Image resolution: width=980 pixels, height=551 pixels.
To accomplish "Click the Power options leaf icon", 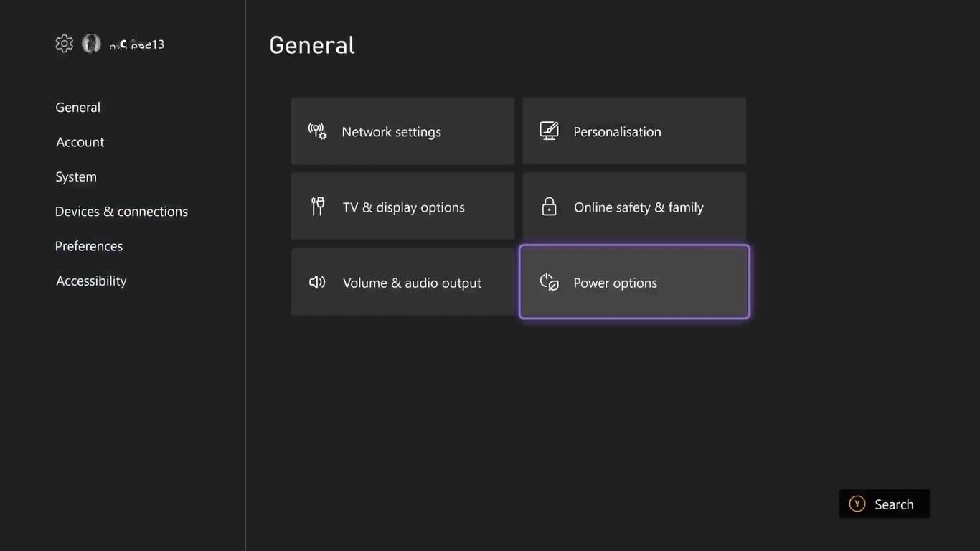I will click(x=549, y=282).
